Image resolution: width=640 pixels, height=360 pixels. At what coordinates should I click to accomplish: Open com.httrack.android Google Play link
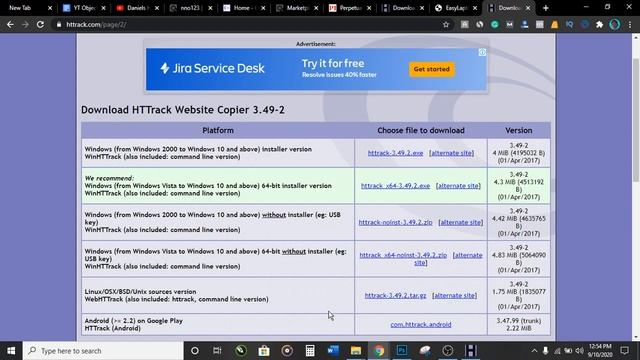point(420,324)
